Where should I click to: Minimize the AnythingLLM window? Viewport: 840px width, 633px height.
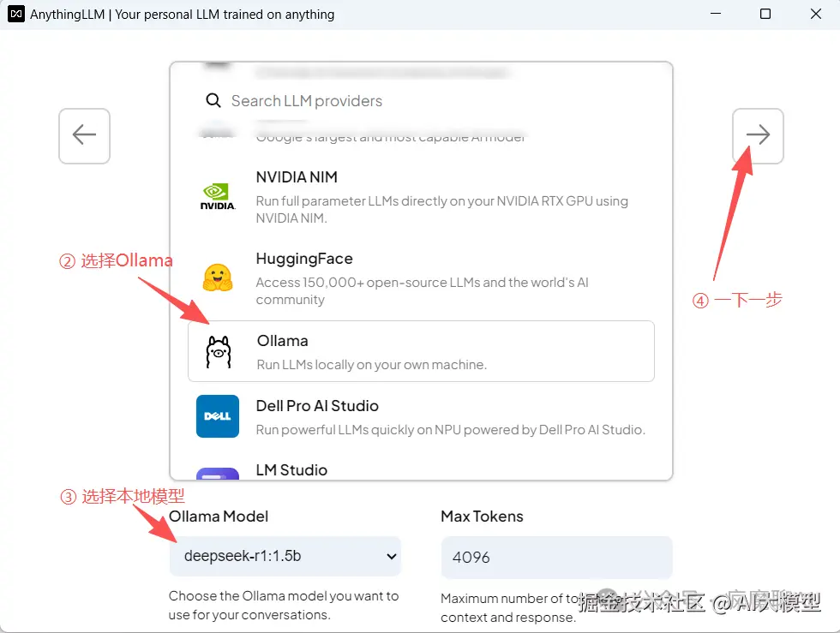pyautogui.click(x=716, y=14)
